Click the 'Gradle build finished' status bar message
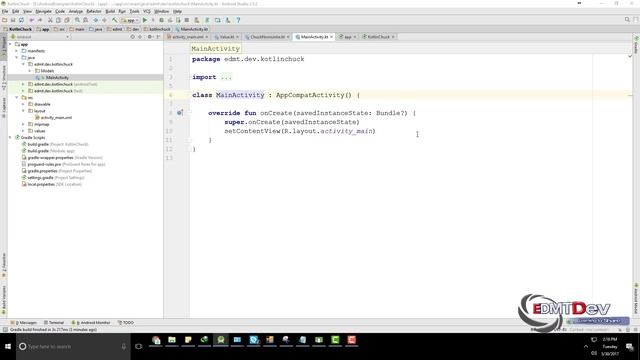Viewport: 640px width, 360px height. (53, 329)
